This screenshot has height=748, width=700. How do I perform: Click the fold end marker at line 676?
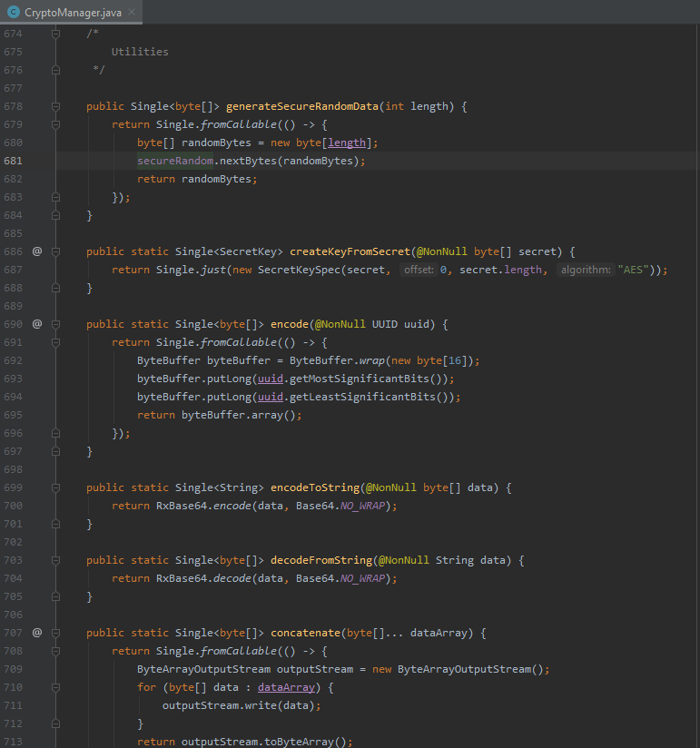tap(55, 70)
